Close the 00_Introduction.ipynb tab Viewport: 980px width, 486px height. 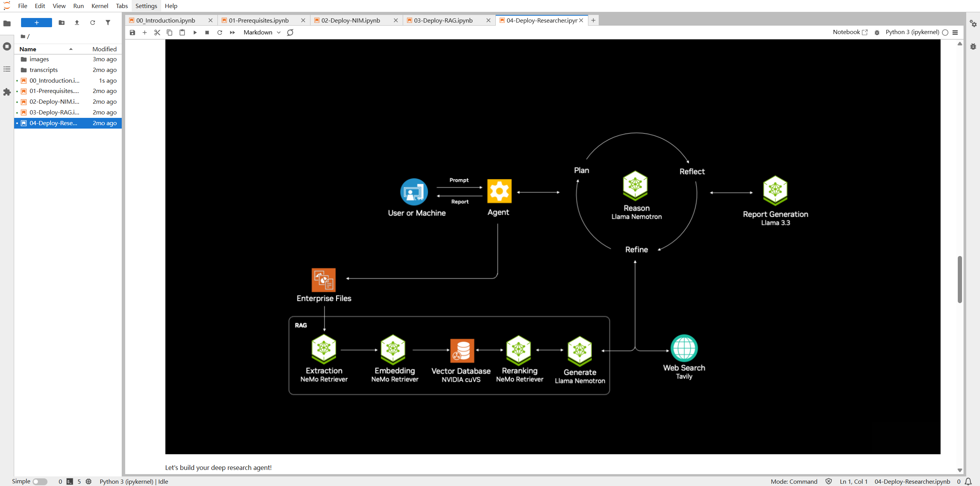[211, 20]
